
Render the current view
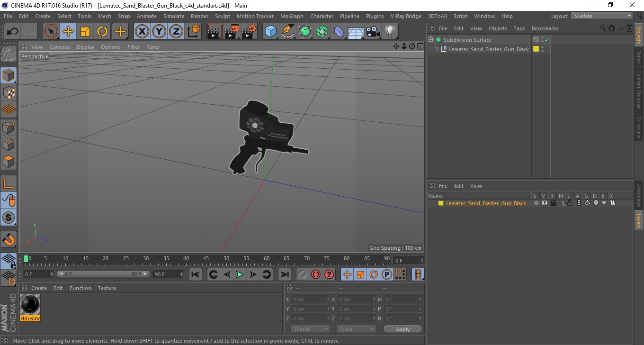click(215, 32)
